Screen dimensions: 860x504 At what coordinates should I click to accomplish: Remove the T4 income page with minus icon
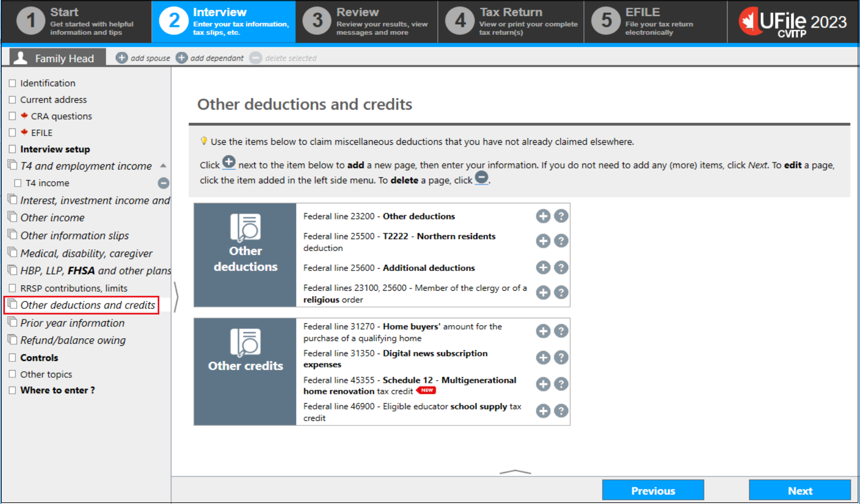(x=164, y=183)
